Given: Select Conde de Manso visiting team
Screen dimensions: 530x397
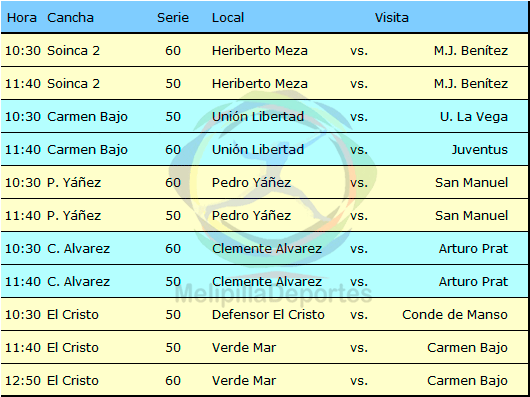Looking at the screenshot, I should tap(455, 315).
